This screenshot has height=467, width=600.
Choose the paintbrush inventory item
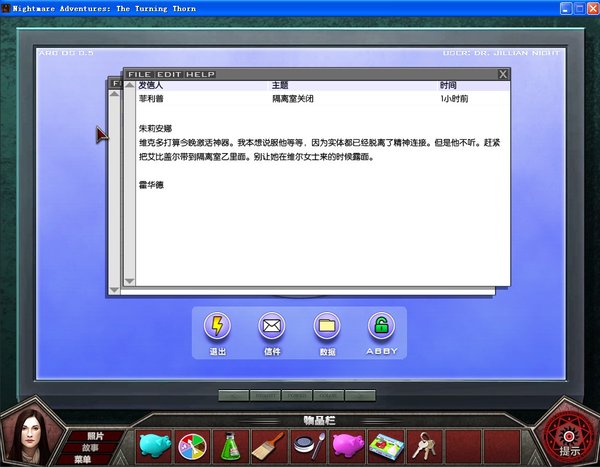(268, 446)
